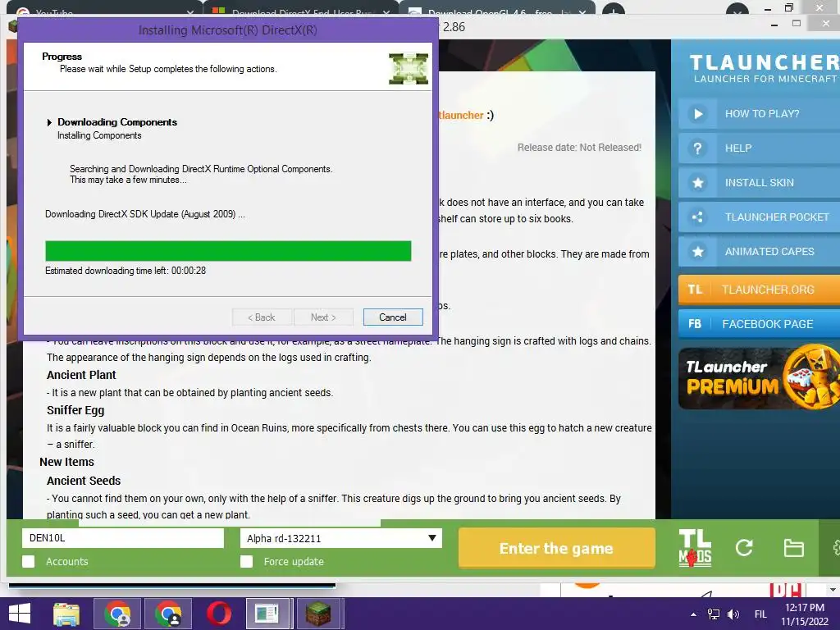
Task: Open the TL Mods icon
Action: 695,547
